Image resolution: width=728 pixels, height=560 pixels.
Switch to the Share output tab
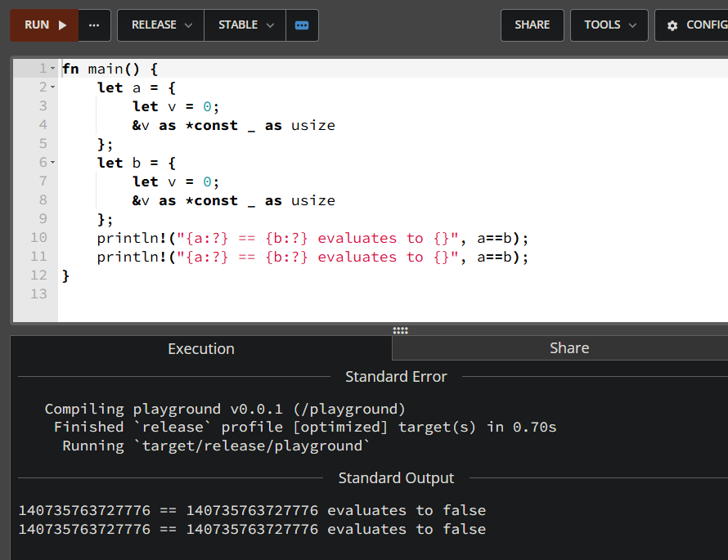pyautogui.click(x=568, y=348)
